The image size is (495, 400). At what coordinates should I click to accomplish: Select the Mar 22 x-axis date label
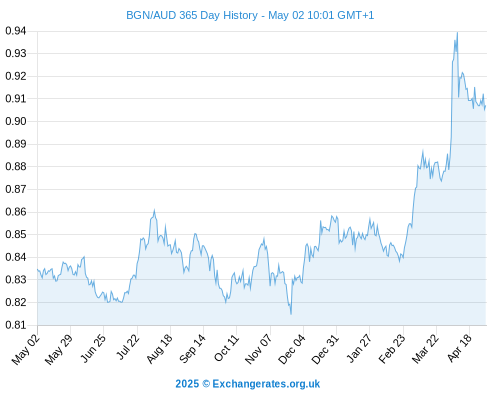click(425, 348)
